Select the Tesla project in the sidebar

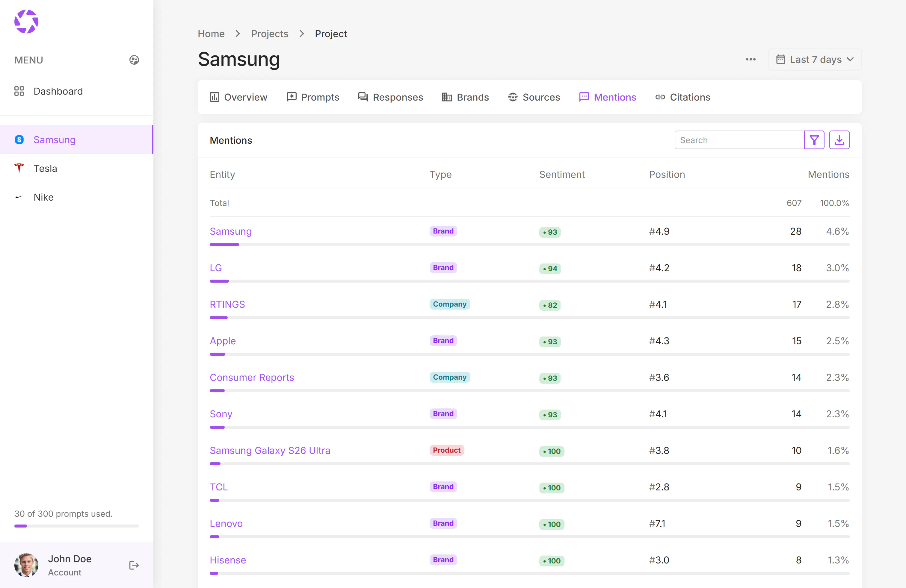point(76,168)
